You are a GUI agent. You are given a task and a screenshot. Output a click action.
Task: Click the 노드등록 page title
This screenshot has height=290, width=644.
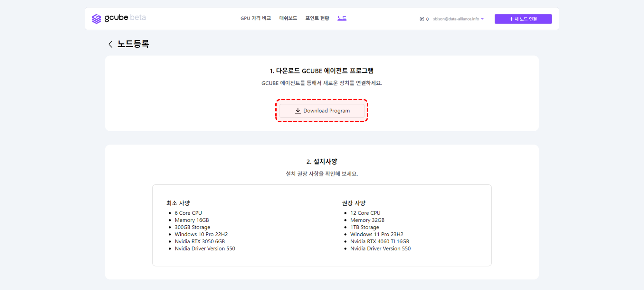tap(133, 44)
